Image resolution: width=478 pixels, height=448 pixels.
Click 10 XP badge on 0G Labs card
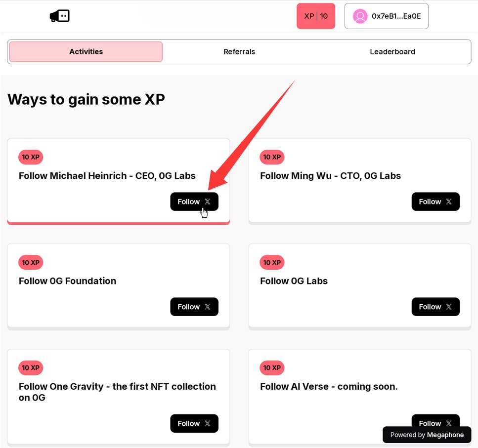tap(272, 262)
